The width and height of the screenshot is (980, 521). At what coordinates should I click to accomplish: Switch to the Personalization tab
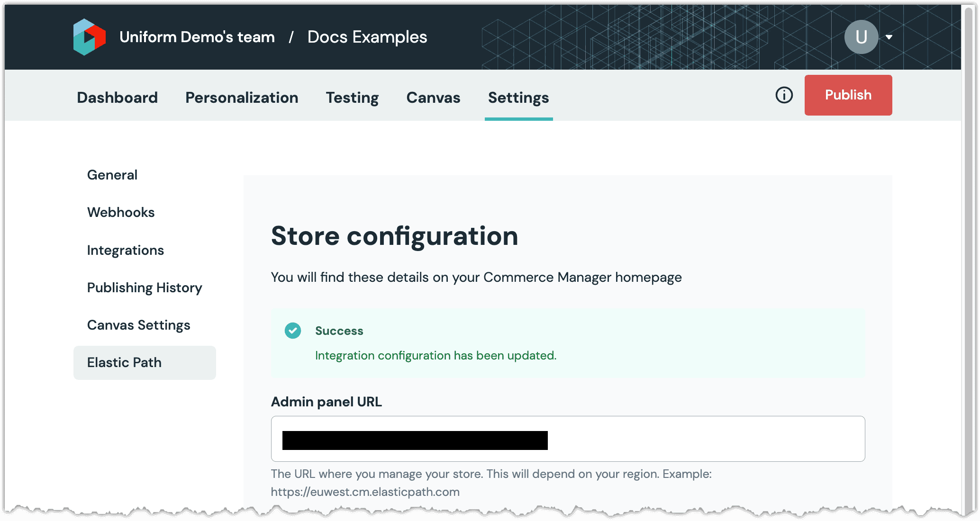242,98
